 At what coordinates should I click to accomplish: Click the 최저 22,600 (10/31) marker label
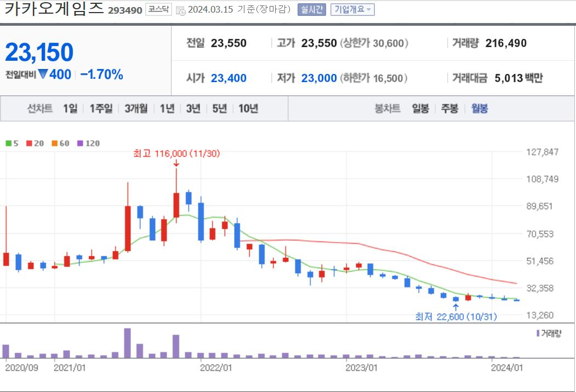click(x=456, y=316)
